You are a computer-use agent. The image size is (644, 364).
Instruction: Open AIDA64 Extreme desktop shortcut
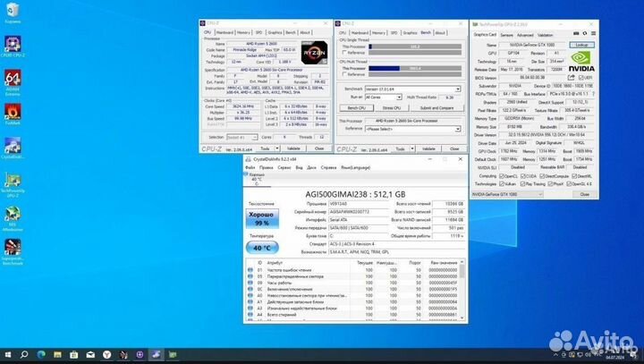tap(13, 82)
